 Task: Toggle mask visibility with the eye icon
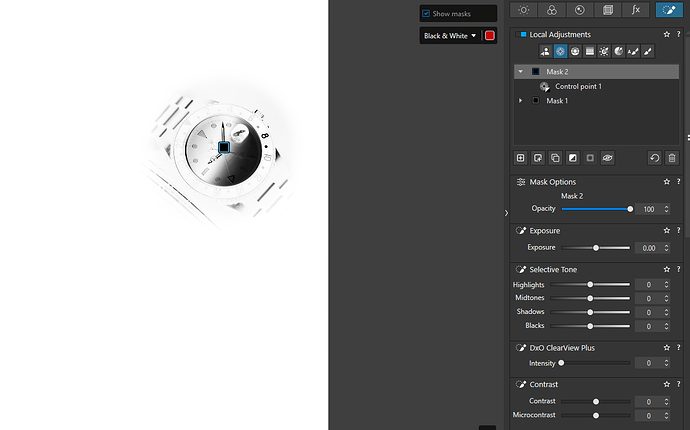(x=607, y=158)
